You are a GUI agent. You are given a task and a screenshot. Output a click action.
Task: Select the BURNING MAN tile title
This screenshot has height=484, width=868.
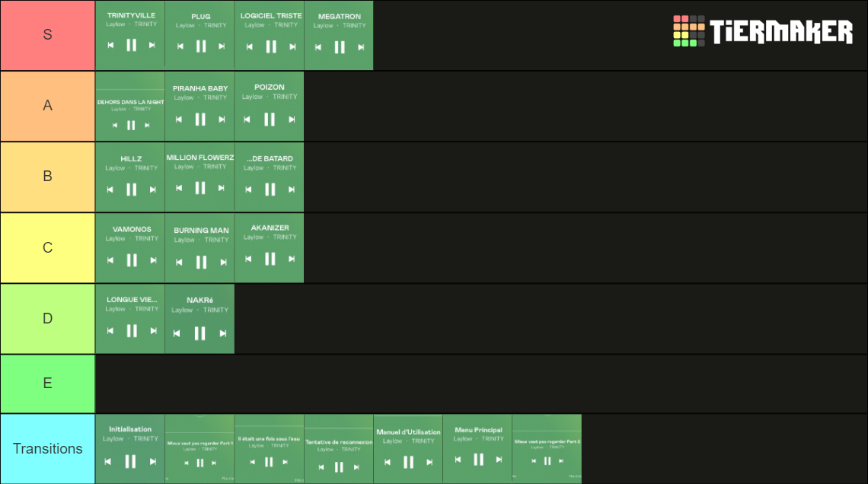pyautogui.click(x=201, y=231)
